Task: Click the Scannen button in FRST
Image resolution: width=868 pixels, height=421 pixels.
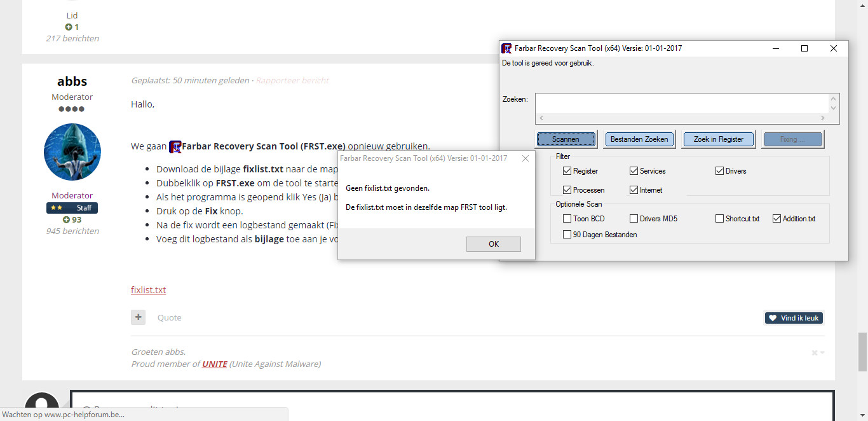Action: click(566, 139)
